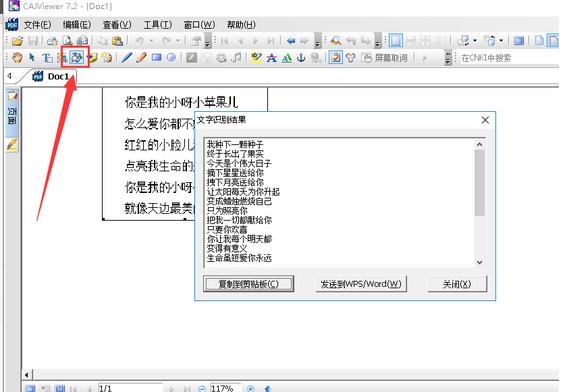Click the Find search icon in toolbar
The width and height of the screenshot is (561, 392).
pyautogui.click(x=336, y=41)
